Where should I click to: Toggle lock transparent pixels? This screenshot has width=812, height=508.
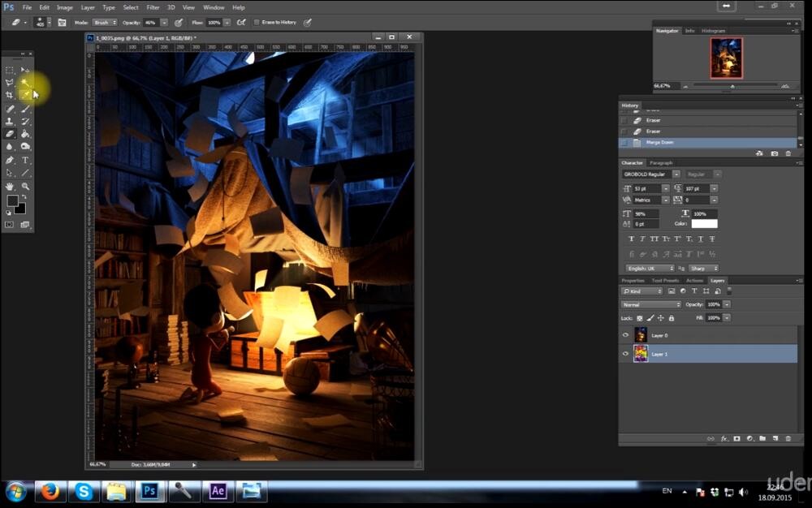pyautogui.click(x=640, y=318)
